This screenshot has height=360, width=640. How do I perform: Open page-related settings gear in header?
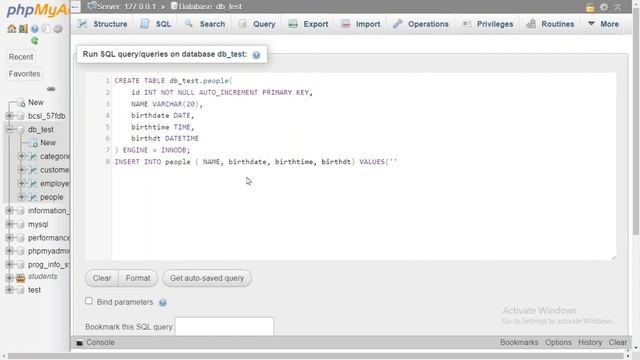pos(604,7)
